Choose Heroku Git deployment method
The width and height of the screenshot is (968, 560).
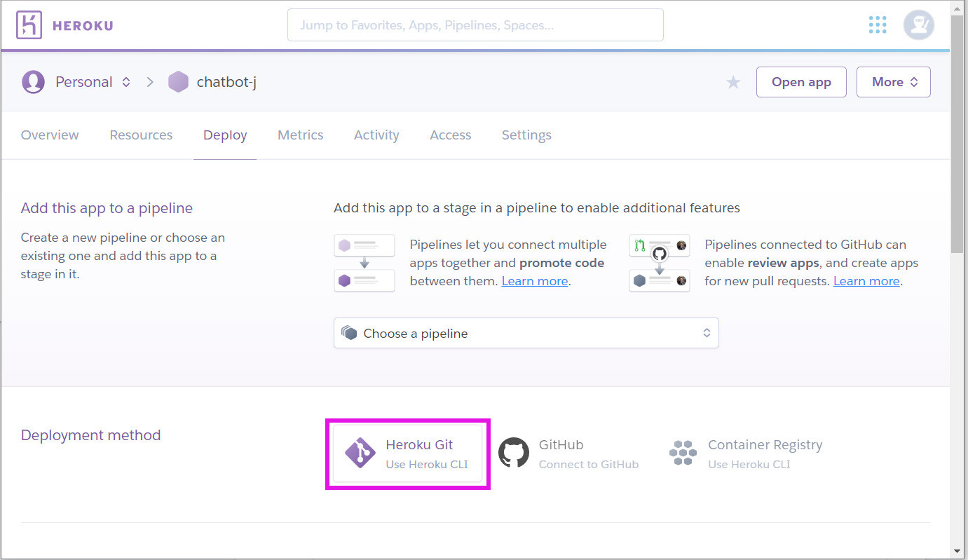click(407, 453)
